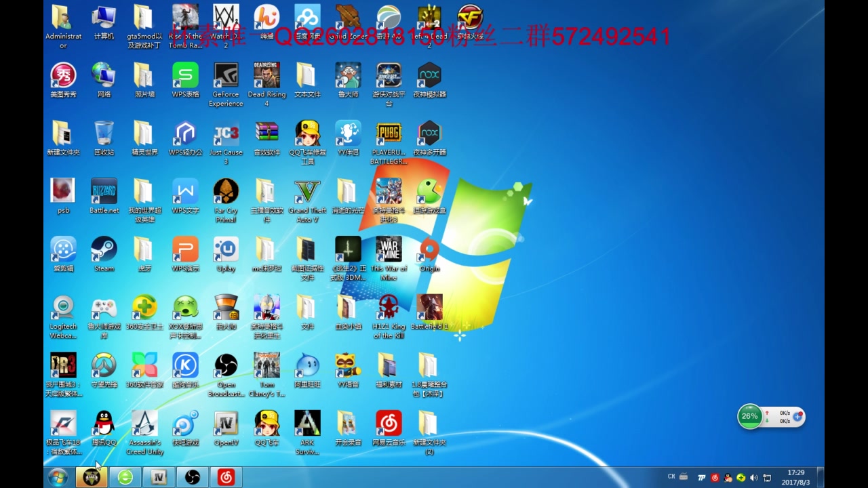The width and height of the screenshot is (868, 488).
Task: Click the 阿里旺旺 desktop shortcut
Action: click(307, 370)
